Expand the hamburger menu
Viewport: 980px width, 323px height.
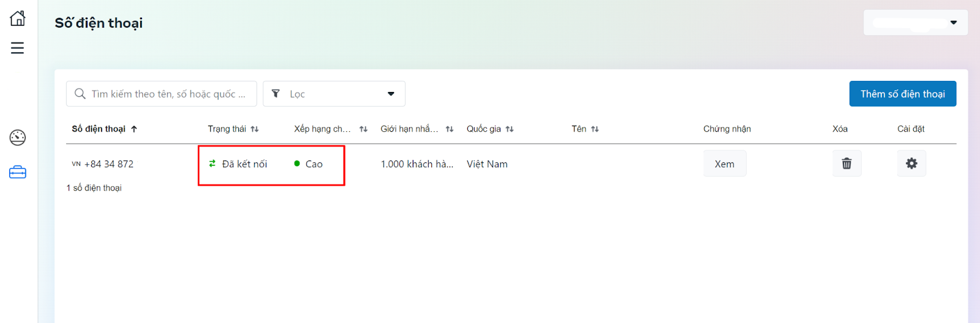18,48
